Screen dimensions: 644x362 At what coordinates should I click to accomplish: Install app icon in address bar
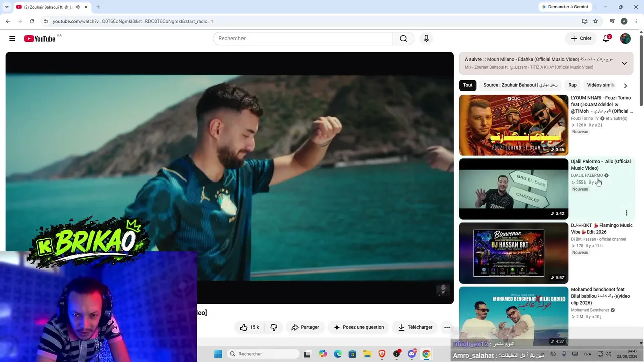(x=584, y=21)
